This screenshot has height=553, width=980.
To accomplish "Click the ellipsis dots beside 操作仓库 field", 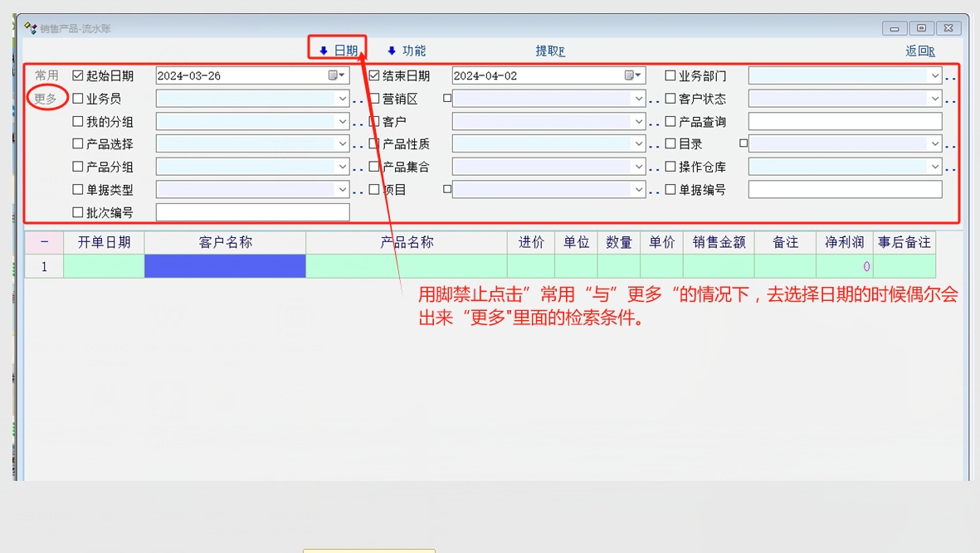I will [951, 169].
